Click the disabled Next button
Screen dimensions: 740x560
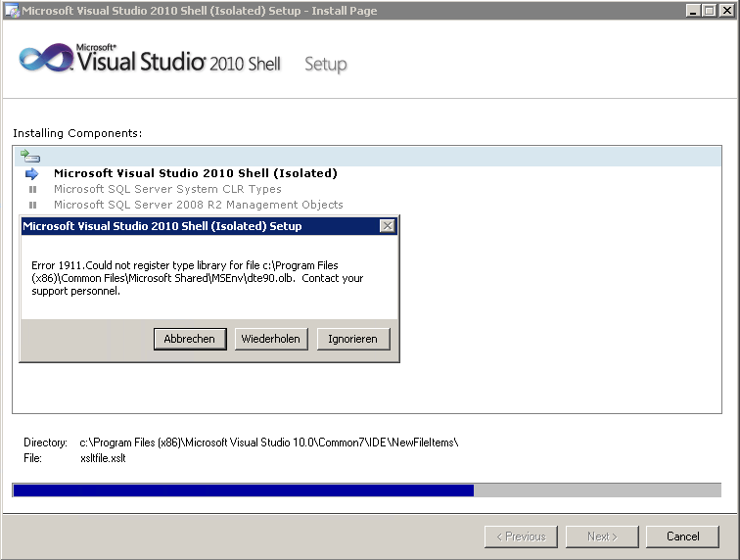(602, 537)
